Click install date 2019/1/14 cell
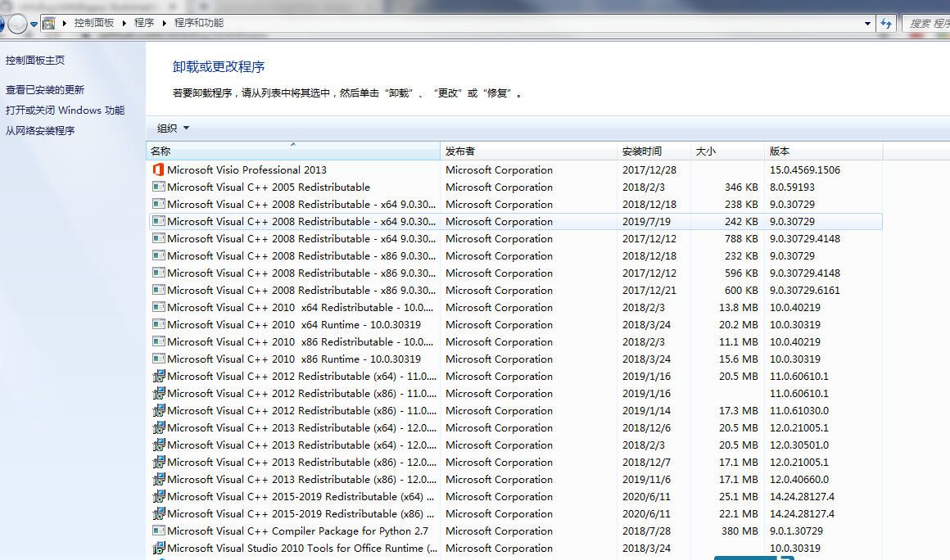 pyautogui.click(x=646, y=410)
